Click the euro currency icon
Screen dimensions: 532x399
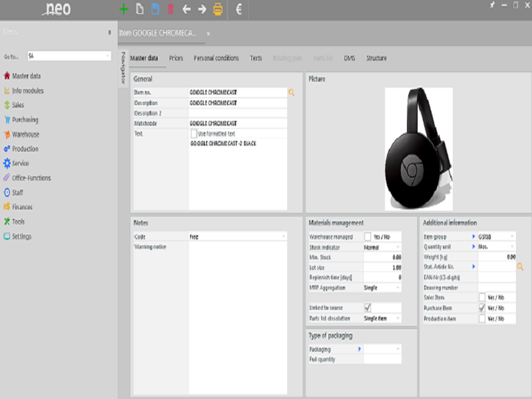click(239, 9)
